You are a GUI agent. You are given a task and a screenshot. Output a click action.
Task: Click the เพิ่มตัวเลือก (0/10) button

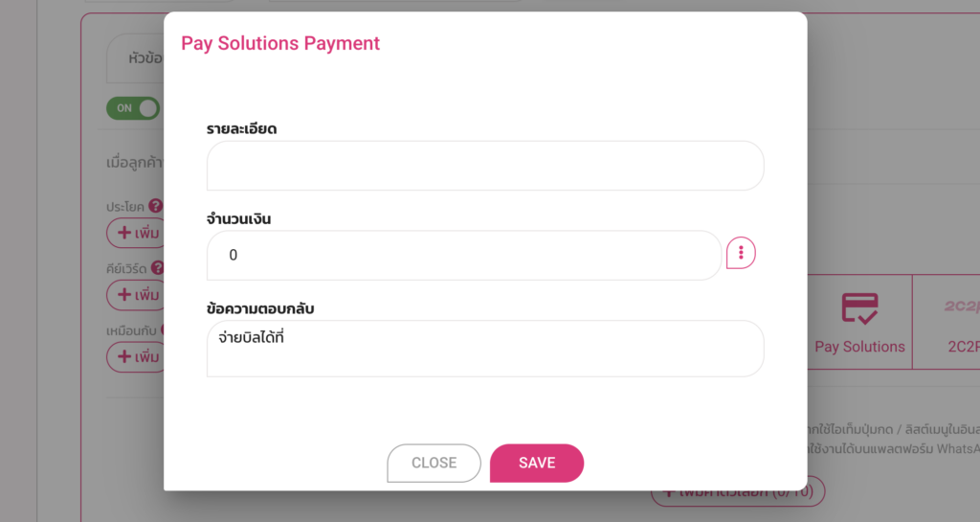click(737, 492)
